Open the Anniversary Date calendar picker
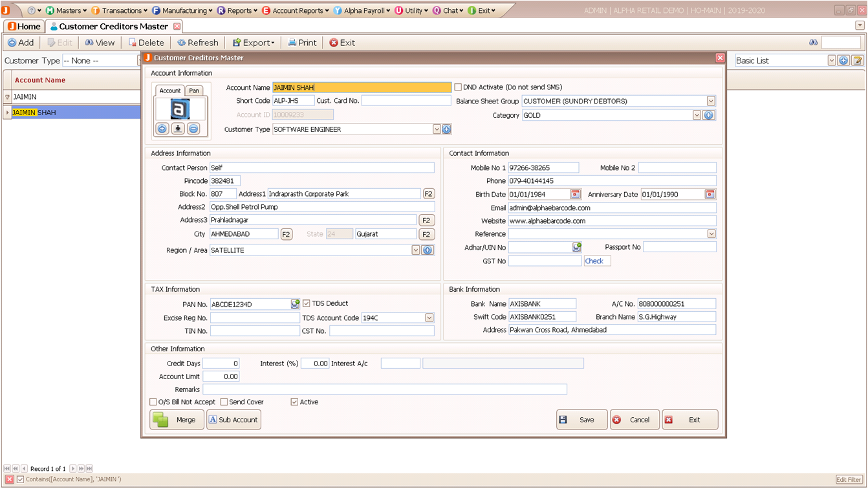 tap(710, 194)
